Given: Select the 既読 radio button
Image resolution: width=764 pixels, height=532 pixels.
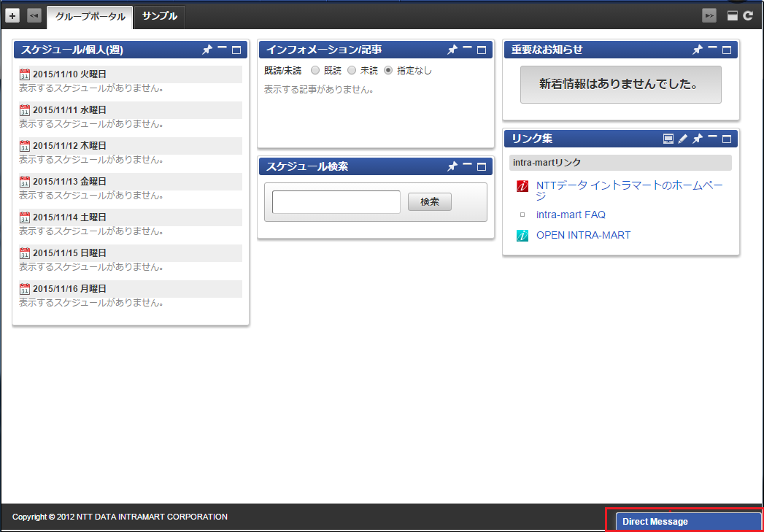Looking at the screenshot, I should tap(315, 71).
